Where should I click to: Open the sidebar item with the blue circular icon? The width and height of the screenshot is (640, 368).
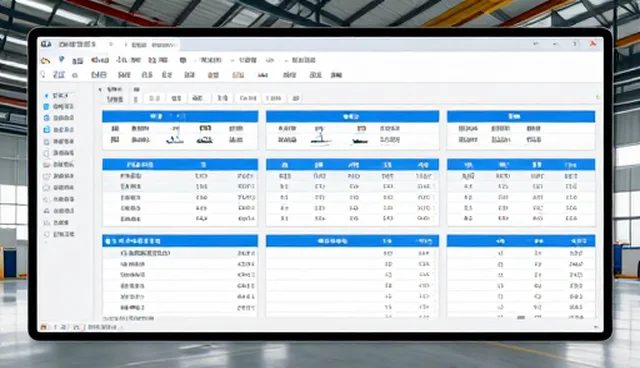(59, 118)
